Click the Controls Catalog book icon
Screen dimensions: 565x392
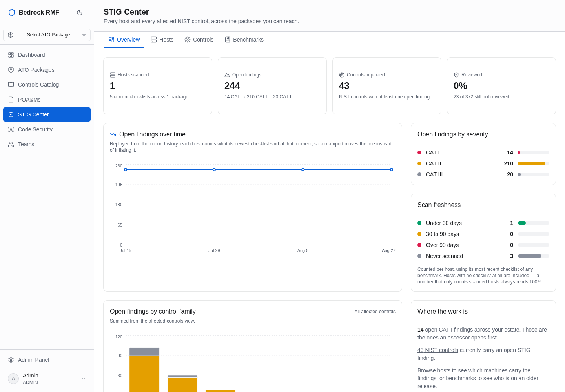[11, 85]
